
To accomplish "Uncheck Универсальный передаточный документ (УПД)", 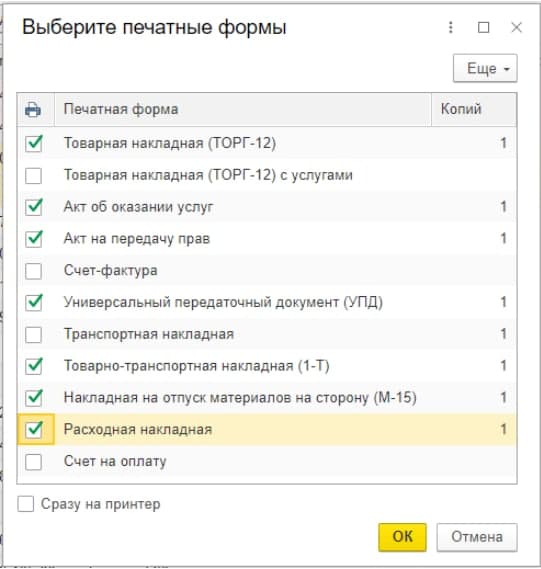I will click(33, 302).
